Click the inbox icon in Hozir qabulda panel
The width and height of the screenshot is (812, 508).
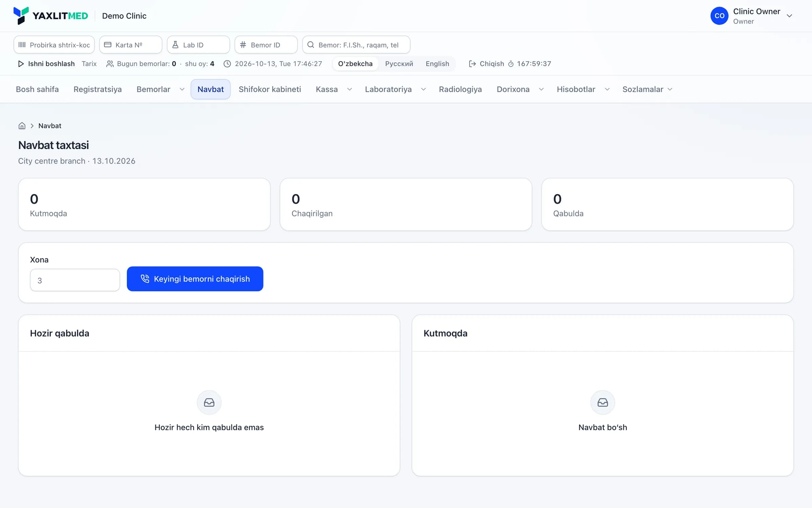coord(209,402)
